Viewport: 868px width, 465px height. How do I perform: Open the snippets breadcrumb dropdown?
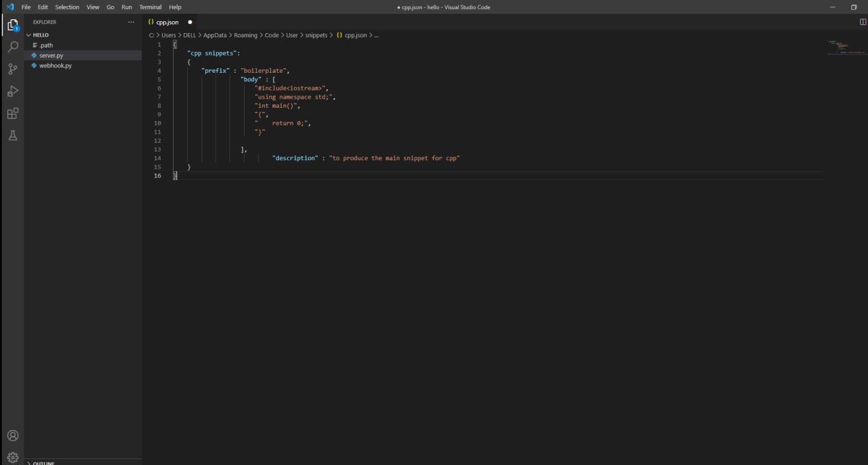316,35
